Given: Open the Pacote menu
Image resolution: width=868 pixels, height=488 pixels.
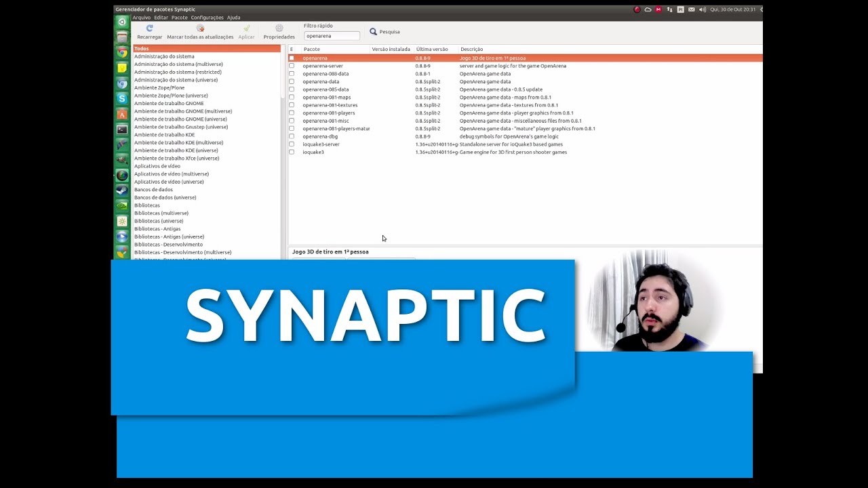Looking at the screenshot, I should (x=179, y=18).
